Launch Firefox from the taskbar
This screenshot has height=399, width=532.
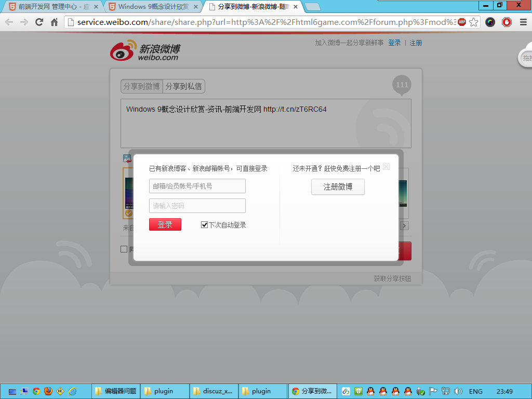click(x=48, y=392)
